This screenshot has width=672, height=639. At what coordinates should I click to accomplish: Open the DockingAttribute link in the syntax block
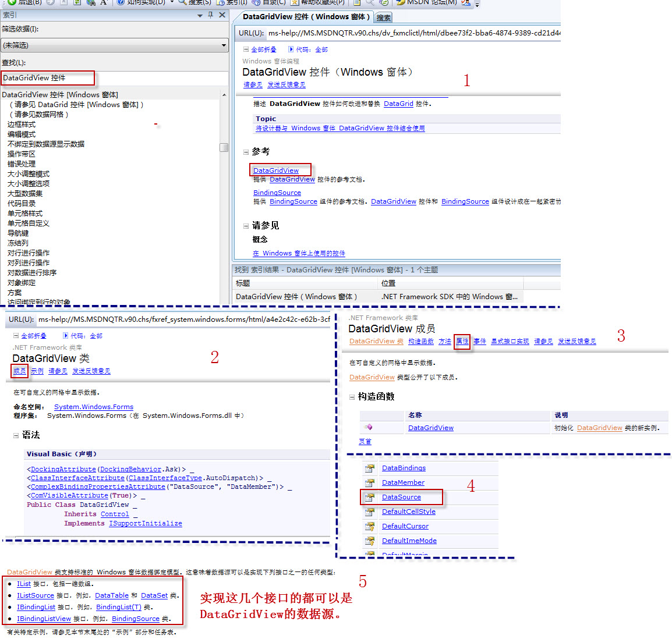[63, 470]
